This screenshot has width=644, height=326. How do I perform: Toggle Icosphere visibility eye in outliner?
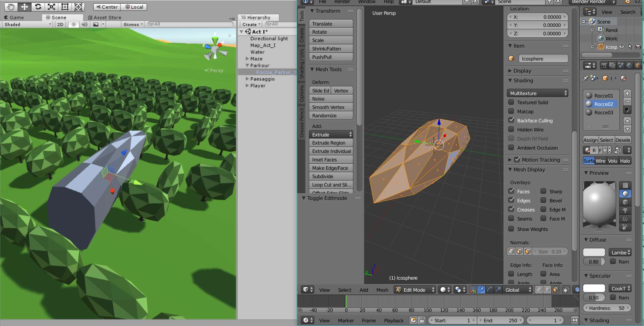(622, 47)
